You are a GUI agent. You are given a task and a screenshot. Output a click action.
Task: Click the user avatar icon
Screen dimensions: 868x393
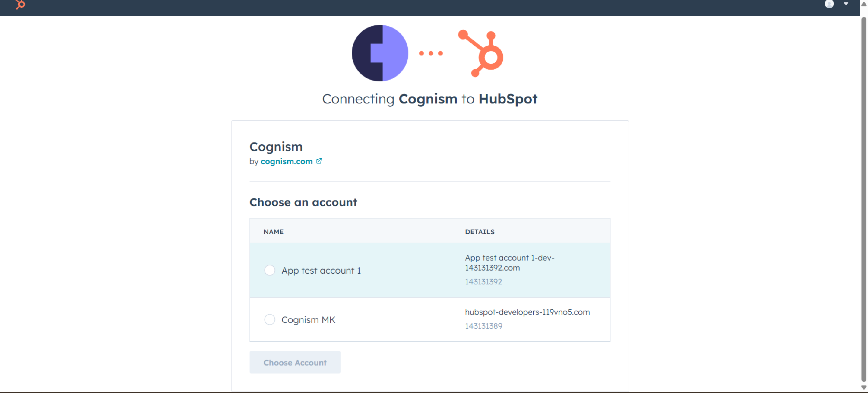pyautogui.click(x=829, y=4)
